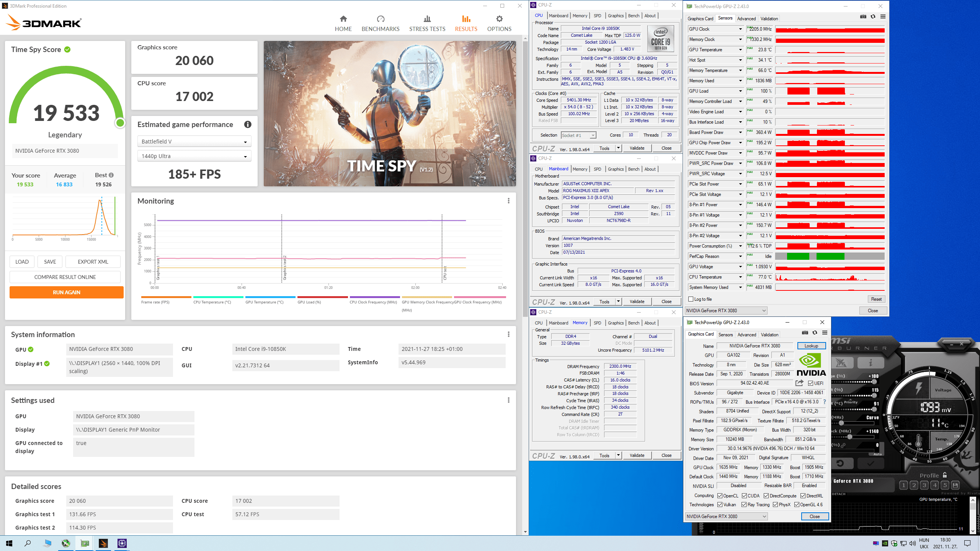Screen dimensions: 980x551
Task: Click GPU-Z BIOS share export icon
Action: (799, 383)
